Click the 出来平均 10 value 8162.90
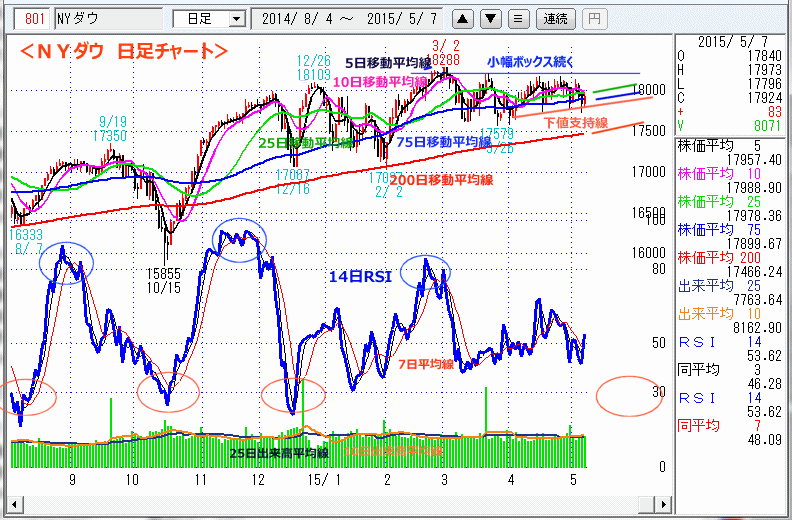792x520 pixels. click(758, 328)
